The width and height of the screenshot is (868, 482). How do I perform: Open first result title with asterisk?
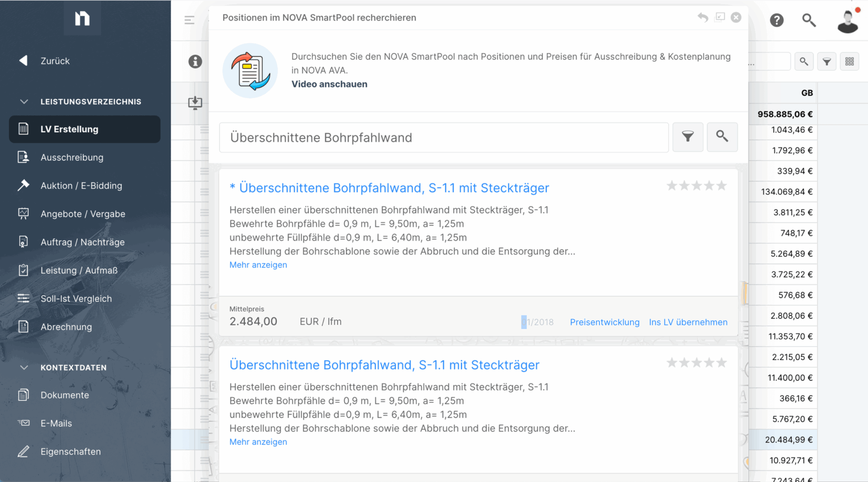coord(389,188)
